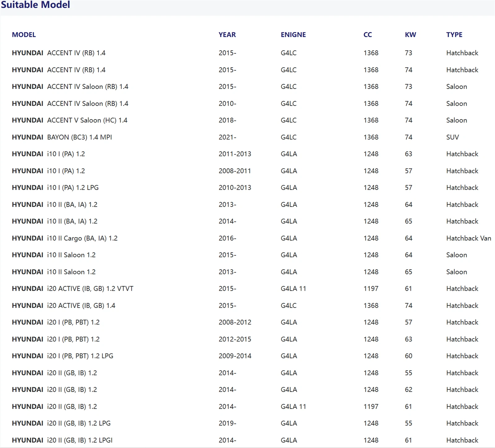Select the CC column header
This screenshot has width=495, height=448.
pyautogui.click(x=368, y=35)
